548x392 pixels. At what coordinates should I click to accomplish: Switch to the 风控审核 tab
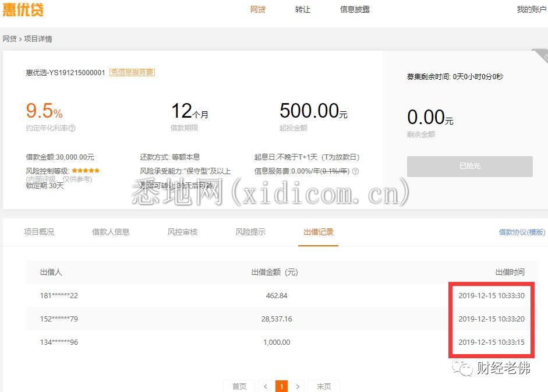pyautogui.click(x=182, y=232)
